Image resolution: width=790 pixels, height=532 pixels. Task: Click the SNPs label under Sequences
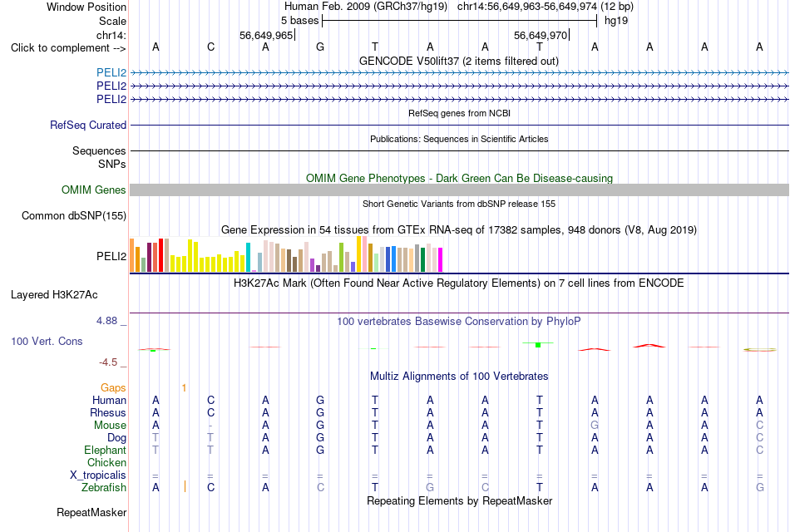(112, 165)
